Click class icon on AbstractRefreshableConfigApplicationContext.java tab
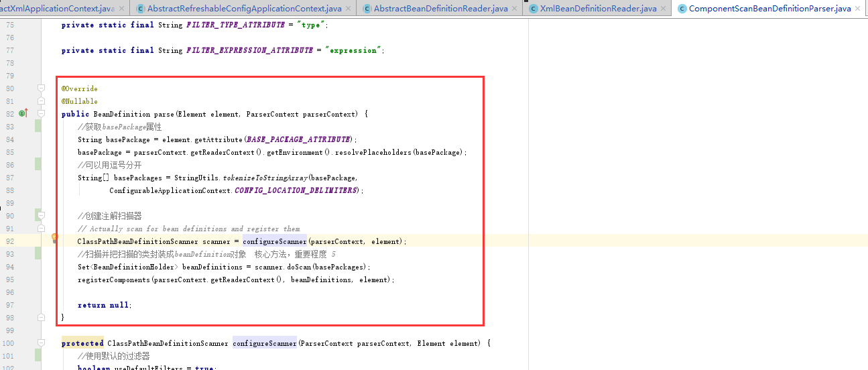 click(x=141, y=9)
